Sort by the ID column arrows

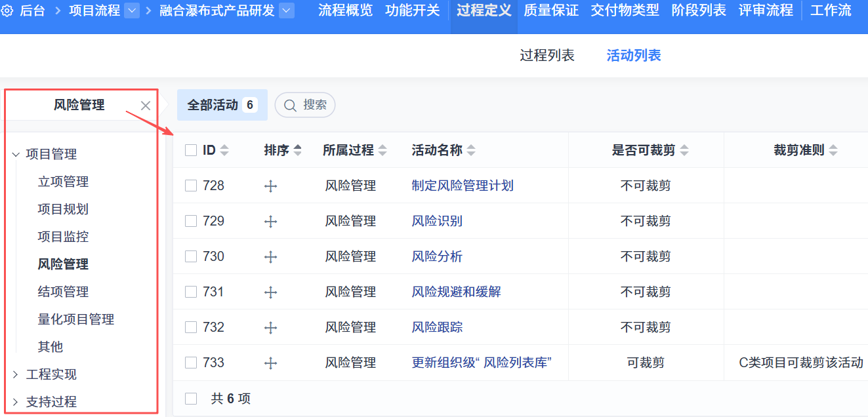(x=224, y=150)
